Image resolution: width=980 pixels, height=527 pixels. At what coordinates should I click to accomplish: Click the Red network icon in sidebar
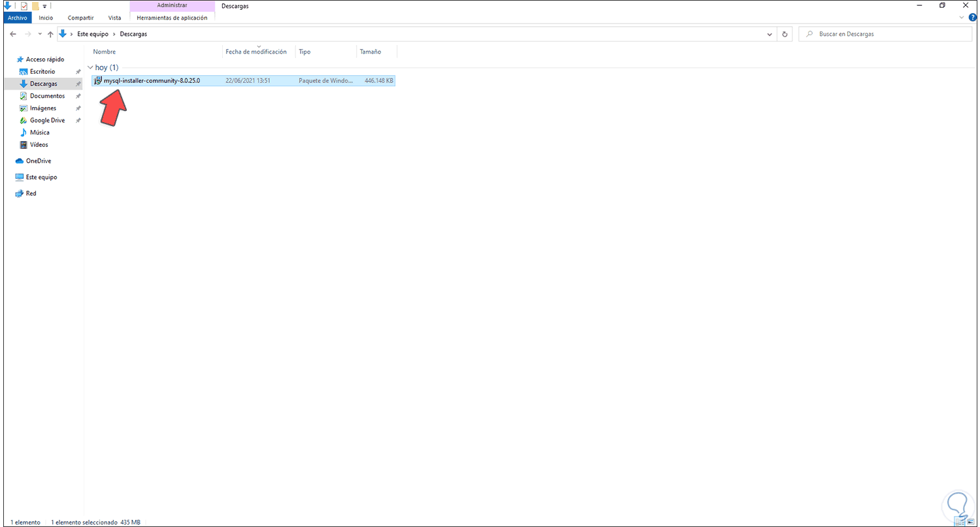pos(20,193)
